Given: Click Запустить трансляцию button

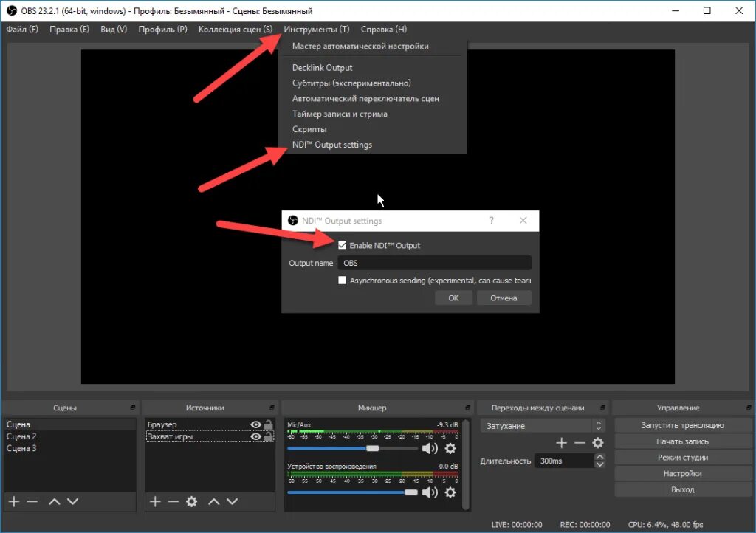Looking at the screenshot, I should (x=682, y=425).
